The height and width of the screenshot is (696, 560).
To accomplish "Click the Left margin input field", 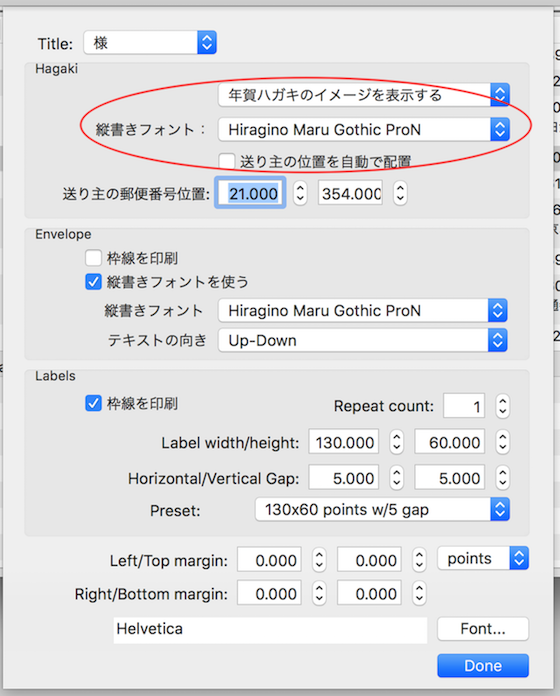I will tap(269, 560).
